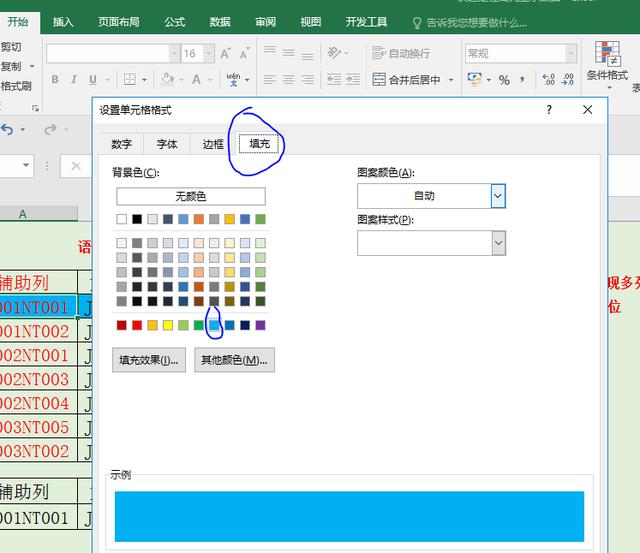Screen dimensions: 640x553
Task: Click the accounting number format icon
Action: pos(474,79)
